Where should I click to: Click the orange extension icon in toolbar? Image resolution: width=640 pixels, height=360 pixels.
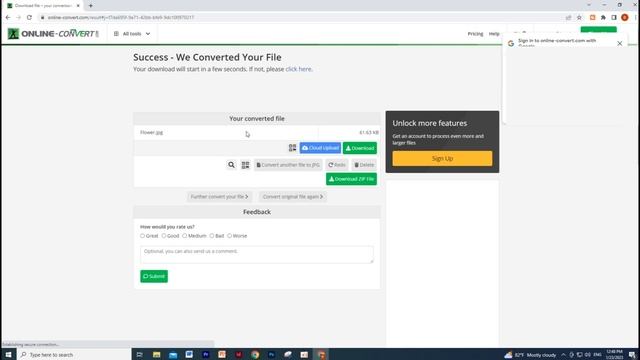(x=593, y=18)
